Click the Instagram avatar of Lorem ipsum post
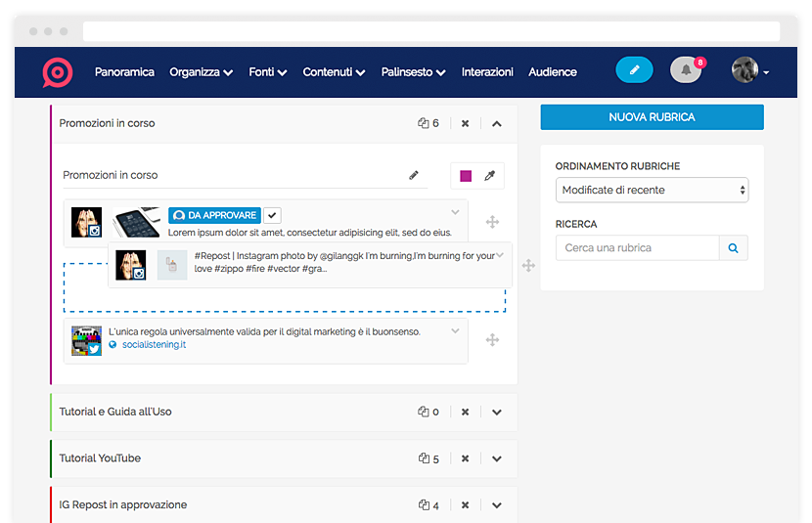This screenshot has height=523, width=812. (86, 223)
